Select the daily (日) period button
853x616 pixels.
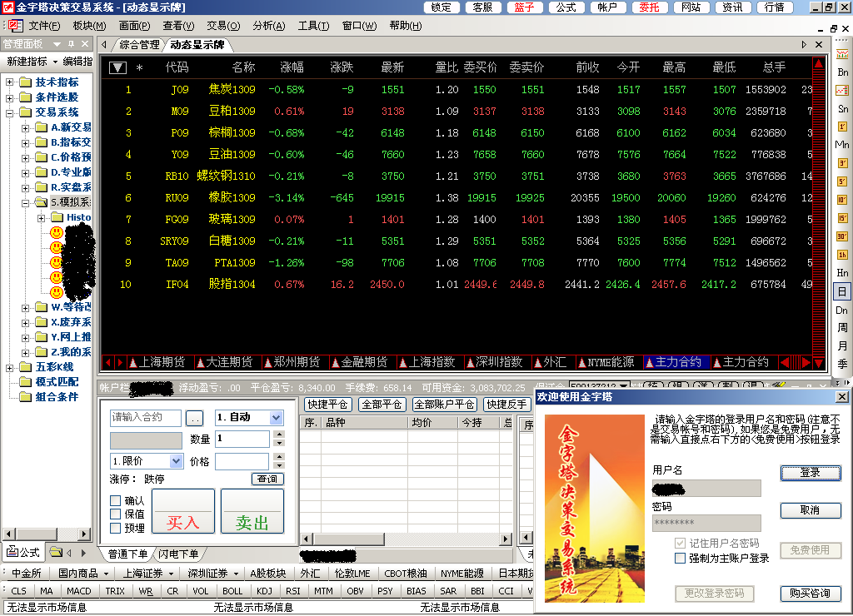(842, 291)
